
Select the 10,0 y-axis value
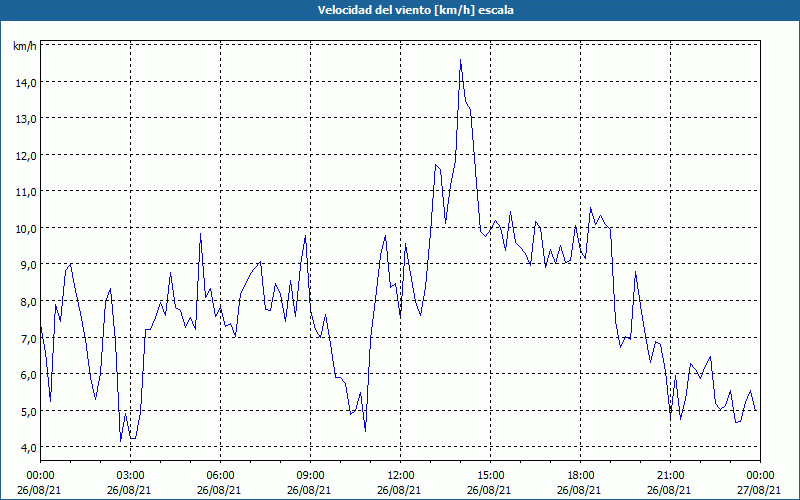tap(26, 228)
